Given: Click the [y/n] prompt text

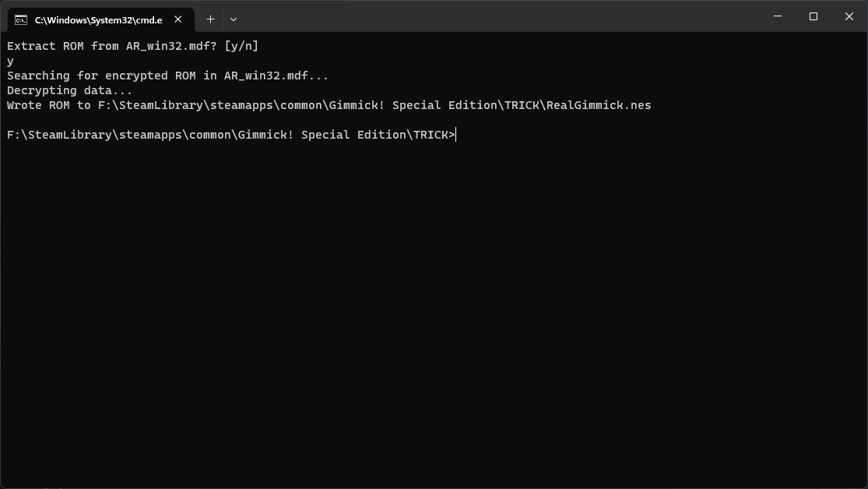Looking at the screenshot, I should pyautogui.click(x=241, y=46).
